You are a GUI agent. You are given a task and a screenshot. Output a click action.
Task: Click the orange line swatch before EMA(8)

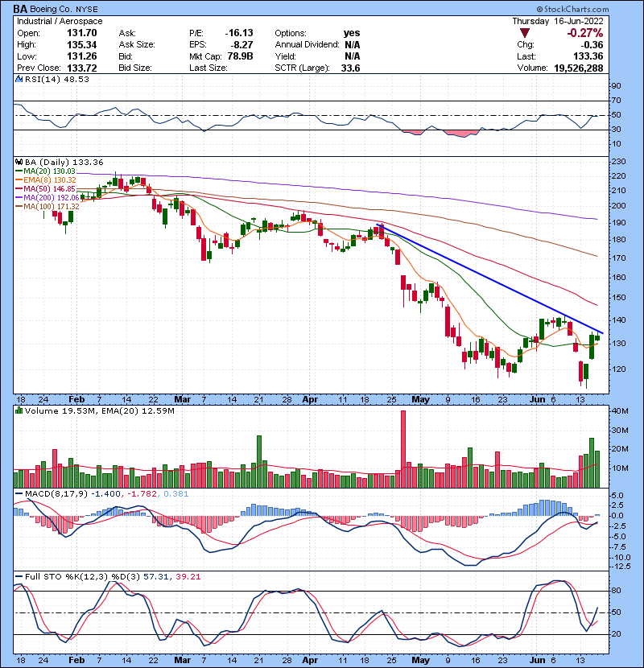(19, 180)
